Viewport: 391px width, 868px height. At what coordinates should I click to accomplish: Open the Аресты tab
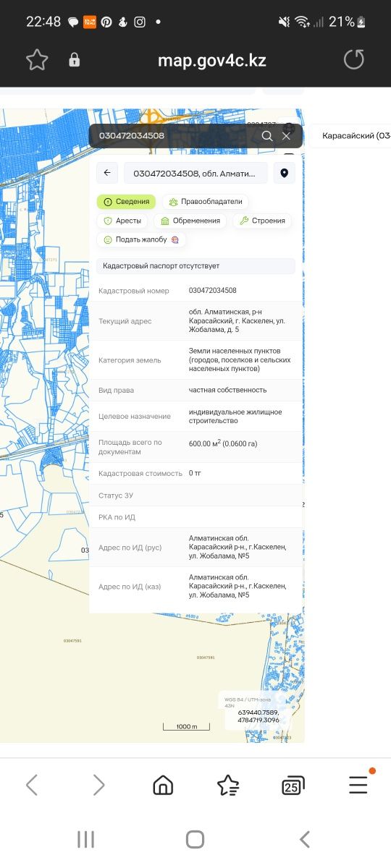122,221
